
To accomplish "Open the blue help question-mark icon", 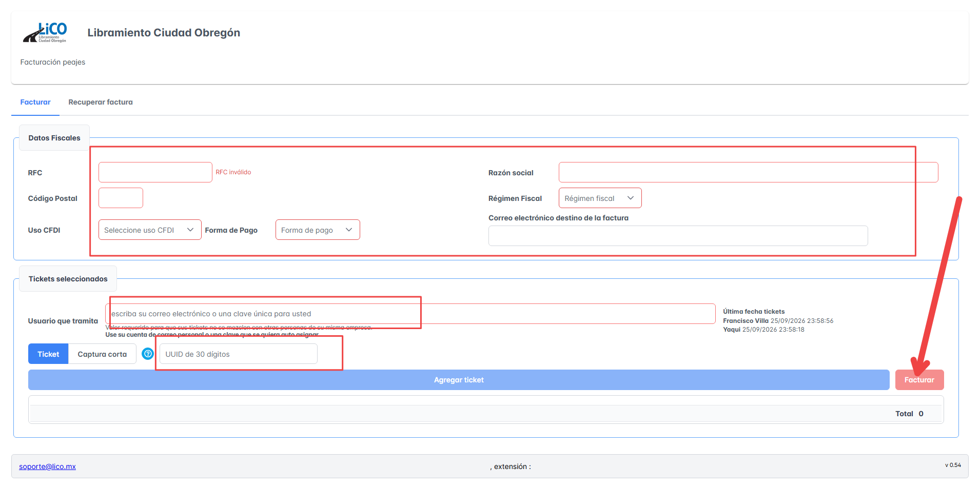I will pyautogui.click(x=148, y=354).
